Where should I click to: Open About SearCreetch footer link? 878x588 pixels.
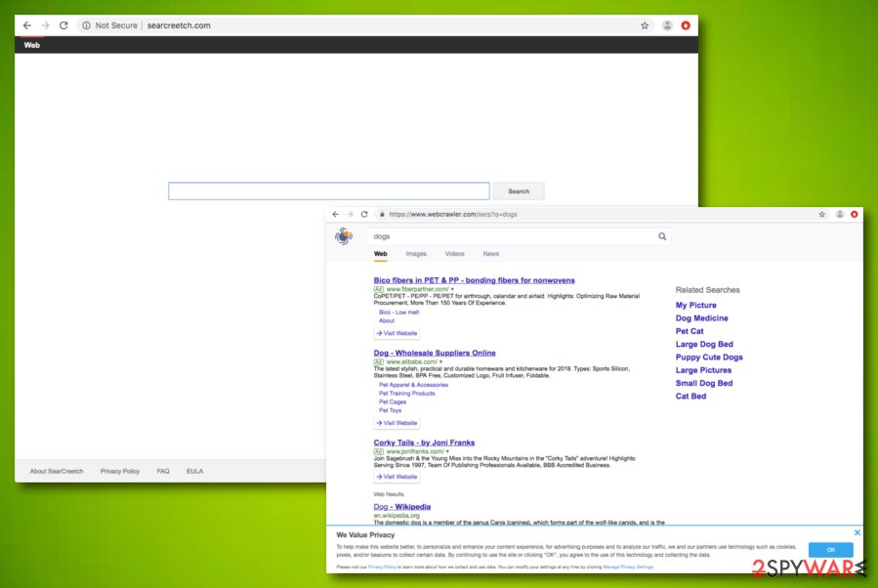(x=57, y=471)
